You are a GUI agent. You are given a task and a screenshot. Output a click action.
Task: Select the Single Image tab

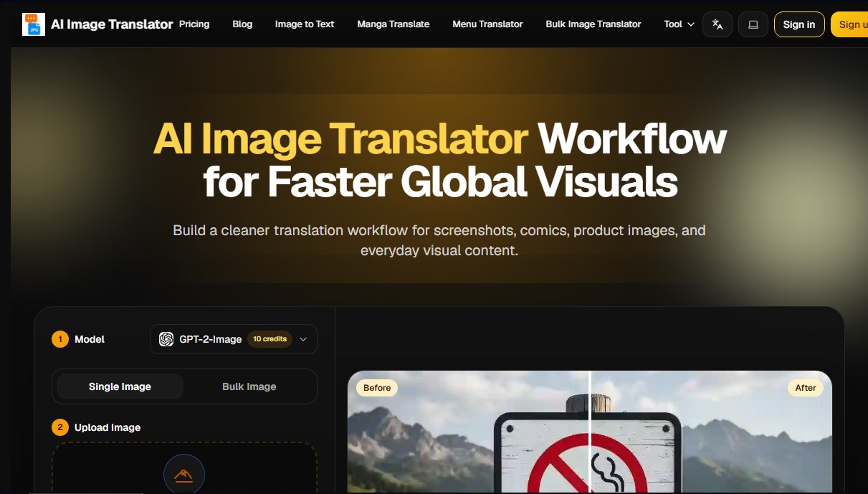120,386
